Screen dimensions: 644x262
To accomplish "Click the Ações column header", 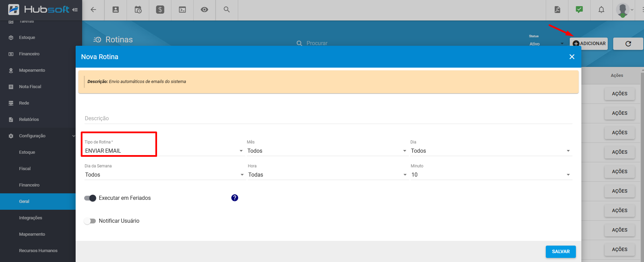I will (617, 75).
